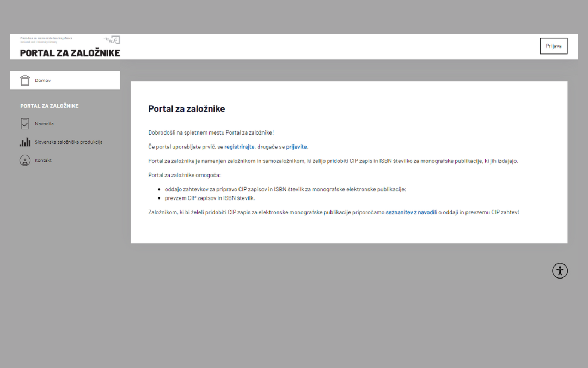Open the accessibility options icon

coord(560,271)
